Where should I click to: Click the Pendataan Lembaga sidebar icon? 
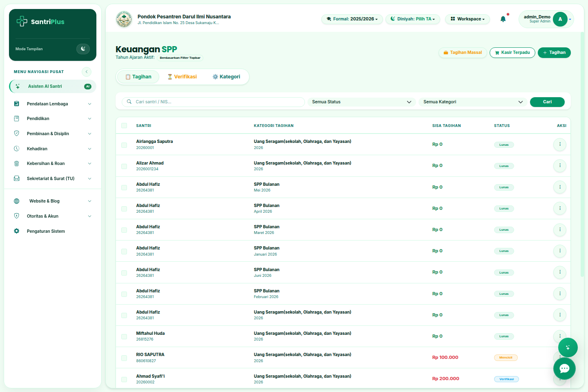(17, 104)
